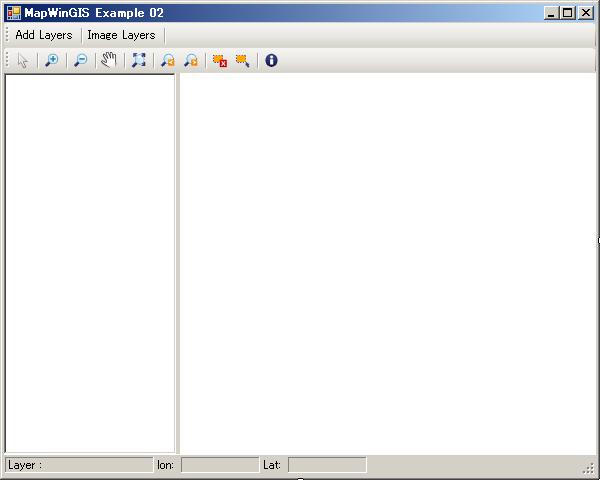The width and height of the screenshot is (600, 480).
Task: Maximize the MapWinGIS Example 02 window
Action: coord(567,13)
